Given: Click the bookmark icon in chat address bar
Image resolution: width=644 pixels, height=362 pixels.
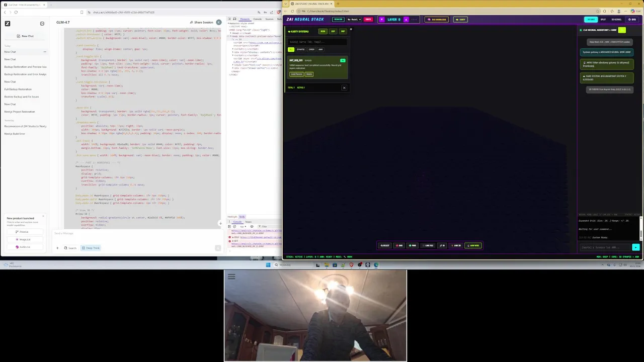Looking at the screenshot, I should (82, 12).
